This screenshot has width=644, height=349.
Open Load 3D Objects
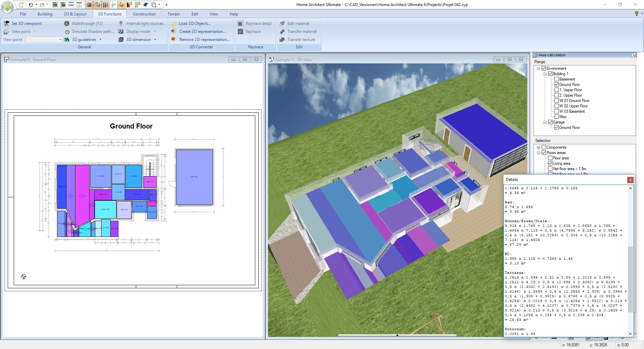point(195,23)
